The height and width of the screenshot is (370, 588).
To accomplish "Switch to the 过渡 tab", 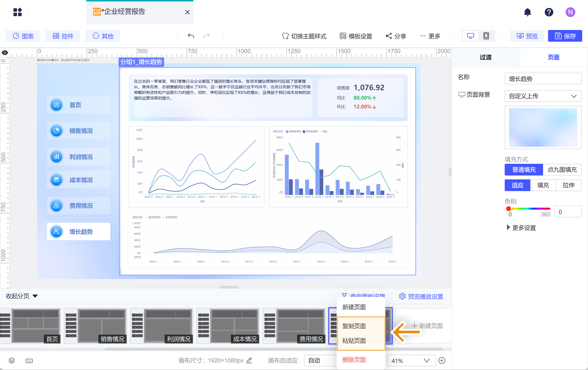I will [x=485, y=57].
